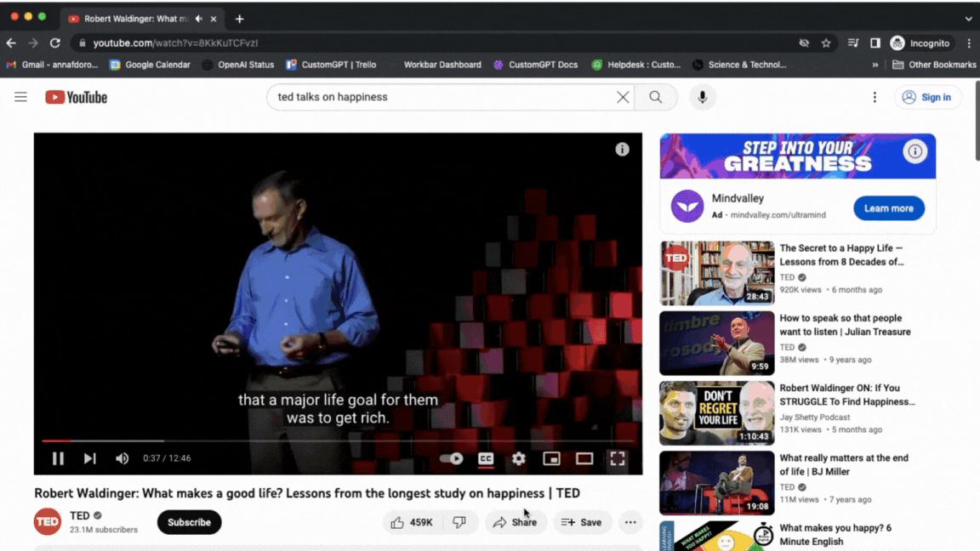
Task: Share this video
Action: click(x=515, y=522)
